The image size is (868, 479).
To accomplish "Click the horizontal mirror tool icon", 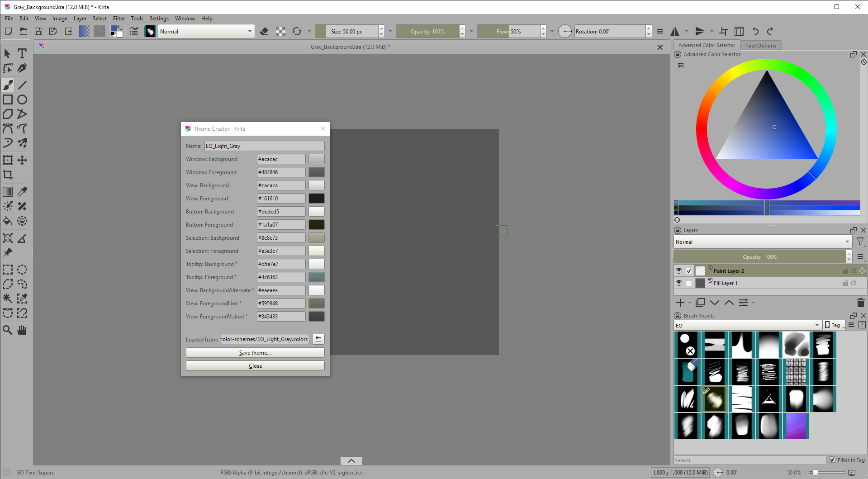I will pos(675,31).
